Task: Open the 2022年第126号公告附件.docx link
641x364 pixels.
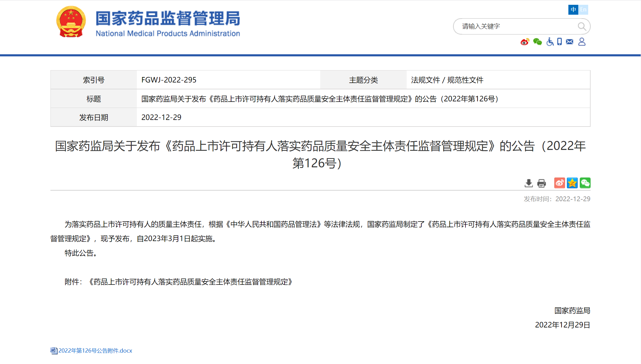Action: pos(95,351)
